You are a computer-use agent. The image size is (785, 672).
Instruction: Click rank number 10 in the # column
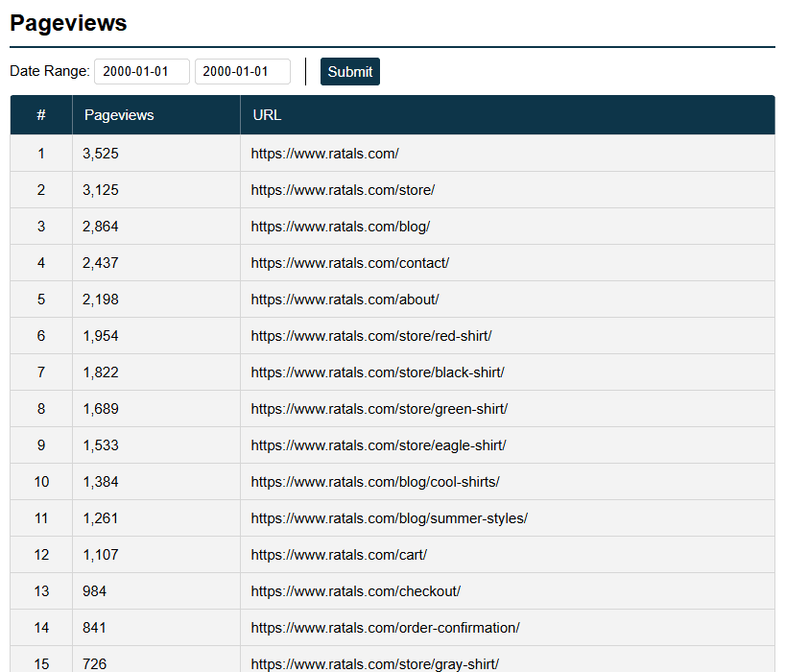[41, 482]
